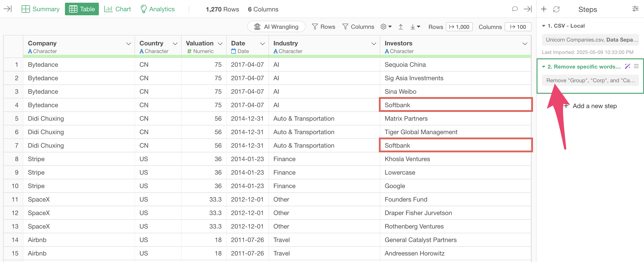Click the Sig Asia Investments cell
644x262 pixels.
point(455,78)
